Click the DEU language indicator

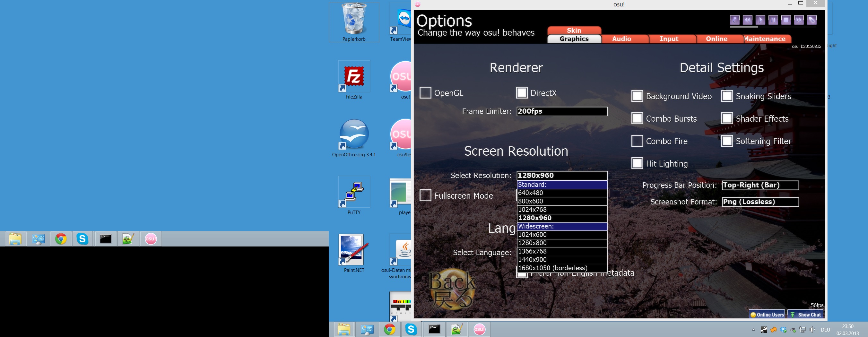coord(825,330)
